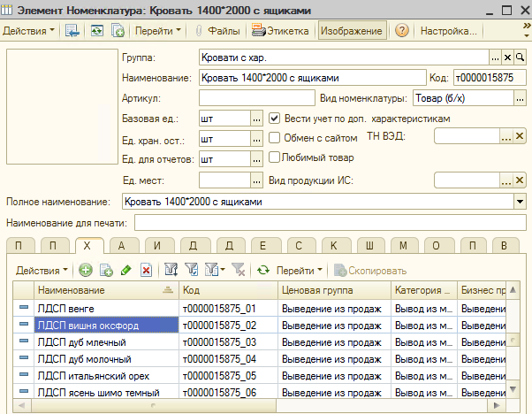Click the Код column header
Screen dimensions: 532x414
point(228,290)
